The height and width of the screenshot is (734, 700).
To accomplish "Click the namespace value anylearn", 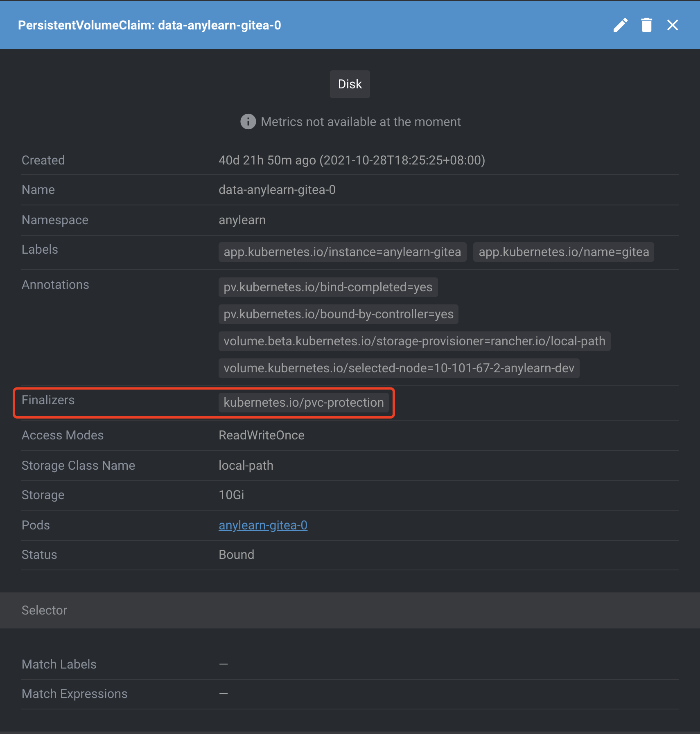I will (x=242, y=220).
